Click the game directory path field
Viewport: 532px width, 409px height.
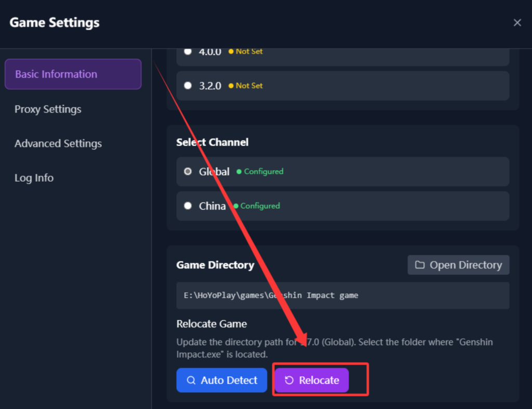(342, 295)
